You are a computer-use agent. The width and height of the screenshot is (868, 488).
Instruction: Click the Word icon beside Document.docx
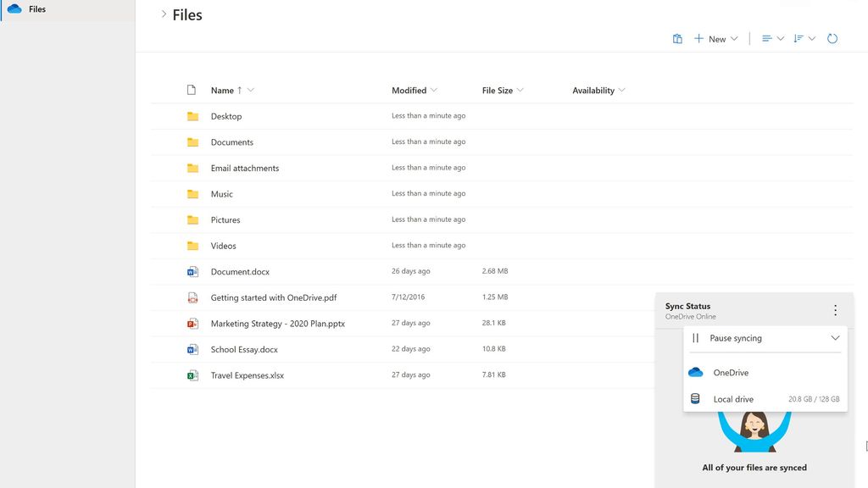pyautogui.click(x=193, y=271)
